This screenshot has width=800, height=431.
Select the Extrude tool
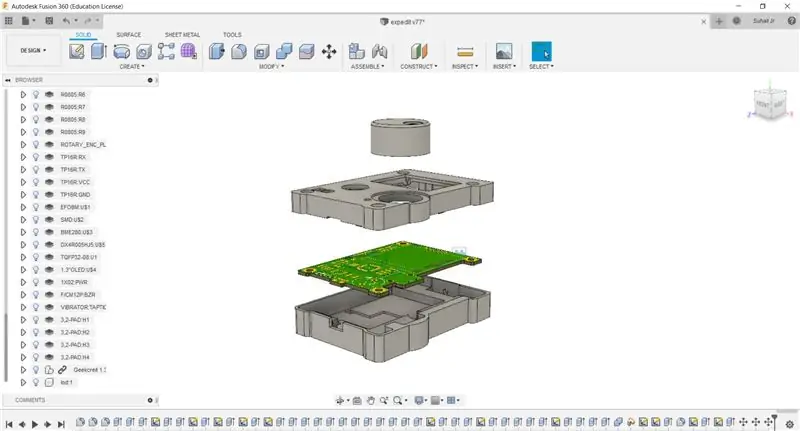(x=98, y=51)
